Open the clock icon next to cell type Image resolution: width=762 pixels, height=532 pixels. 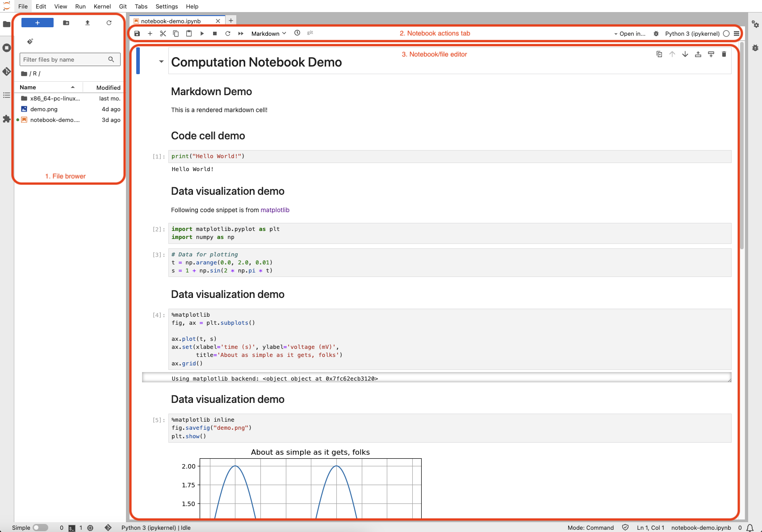coord(297,33)
